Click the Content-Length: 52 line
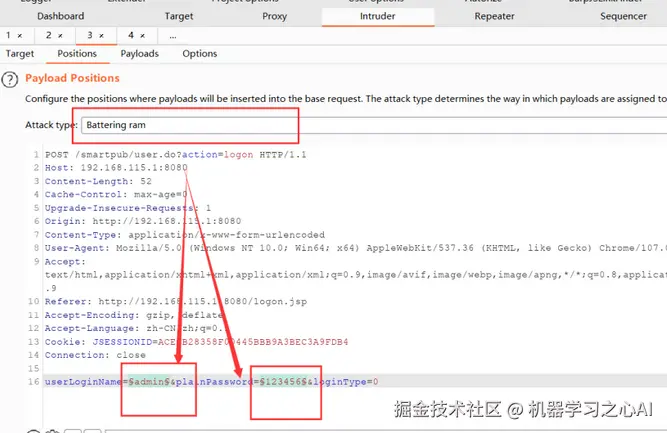This screenshot has width=667, height=433. 98,181
